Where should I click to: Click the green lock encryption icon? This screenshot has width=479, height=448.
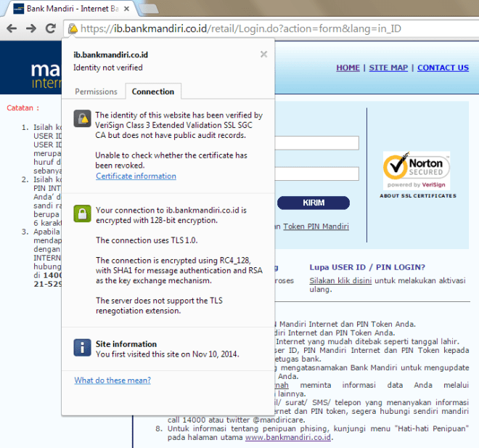point(82,213)
